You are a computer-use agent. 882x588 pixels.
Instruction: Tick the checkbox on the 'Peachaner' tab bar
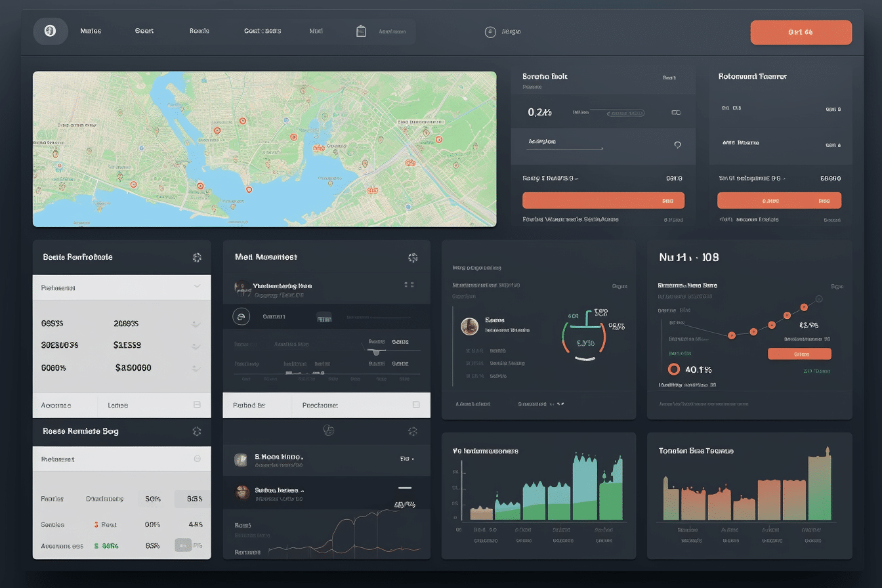(416, 405)
